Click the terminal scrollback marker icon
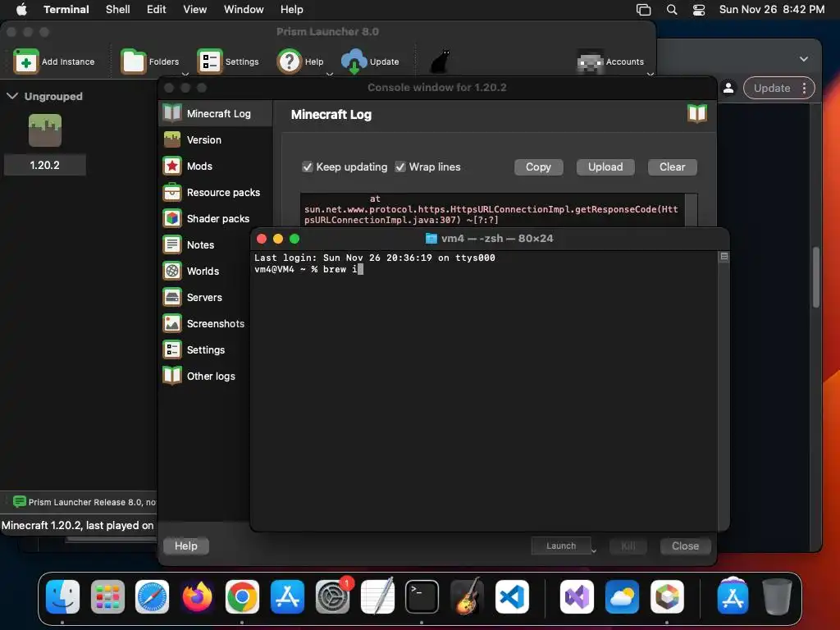The image size is (840, 630). point(724,257)
